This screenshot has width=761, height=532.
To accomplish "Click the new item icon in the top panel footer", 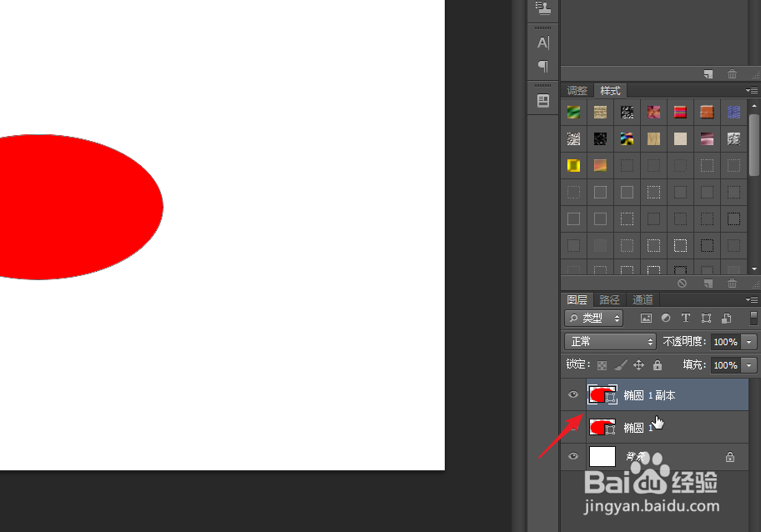I will [x=708, y=74].
